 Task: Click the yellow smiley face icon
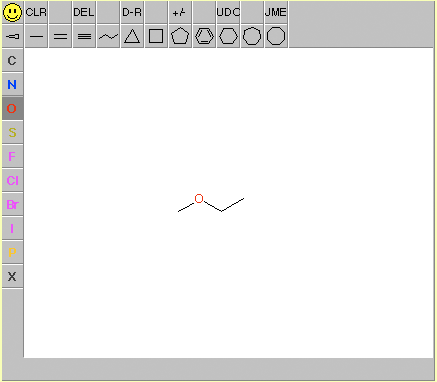[12, 12]
